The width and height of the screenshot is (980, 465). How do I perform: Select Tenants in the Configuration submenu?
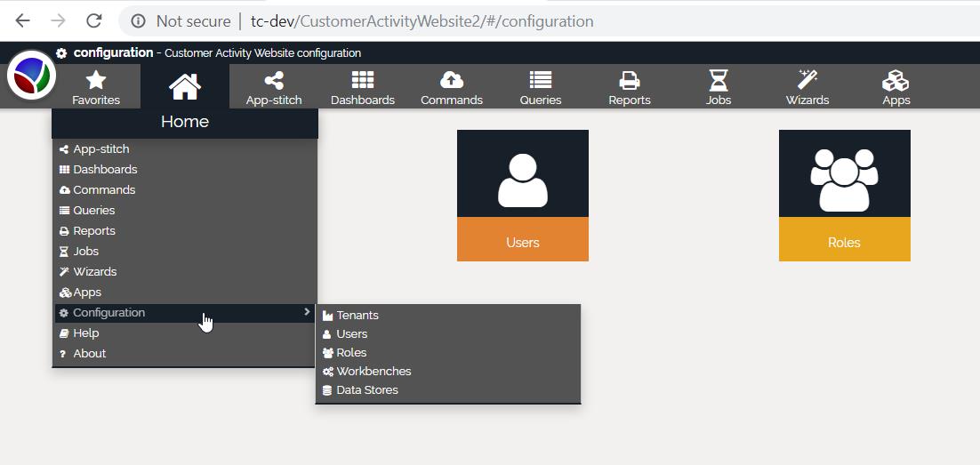(x=357, y=316)
